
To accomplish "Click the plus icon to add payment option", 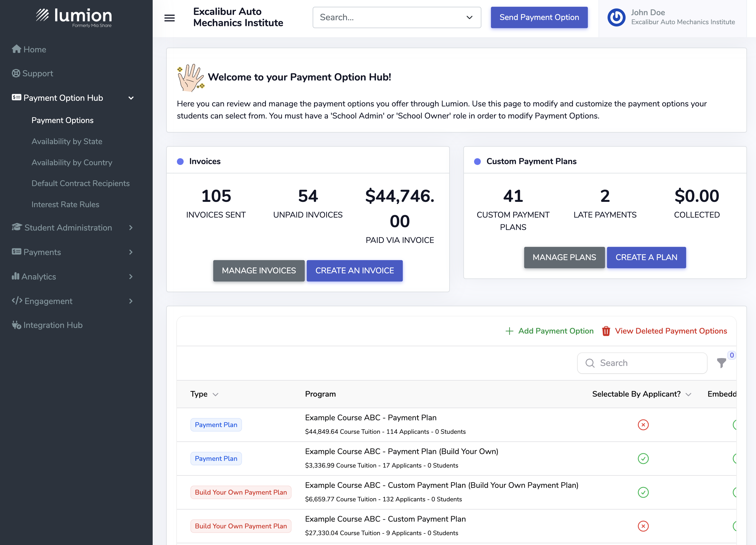I will click(x=509, y=331).
